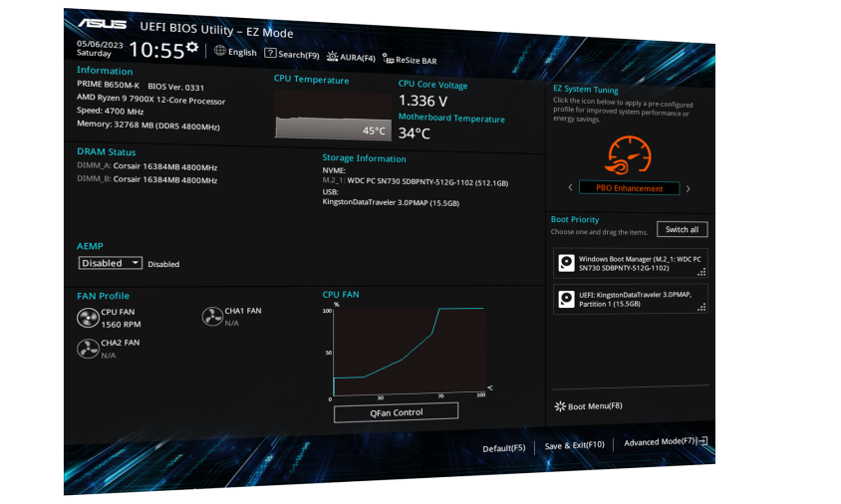Click the 1.336 V core voltage value
The width and height of the screenshot is (841, 504).
click(422, 101)
